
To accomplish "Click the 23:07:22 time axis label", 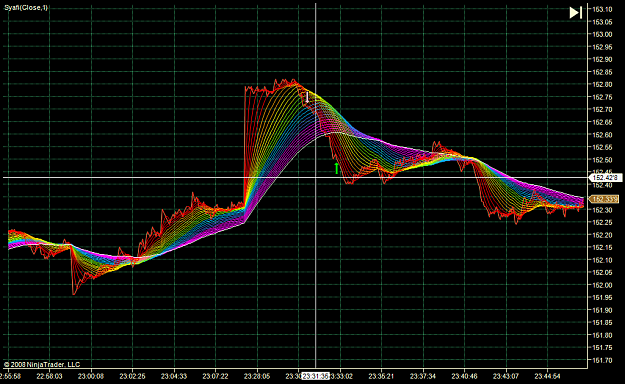I will click(216, 376).
